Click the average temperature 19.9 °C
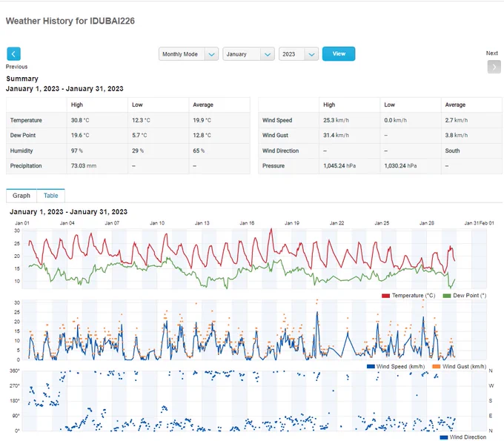This screenshot has height=441, width=504. click(202, 120)
